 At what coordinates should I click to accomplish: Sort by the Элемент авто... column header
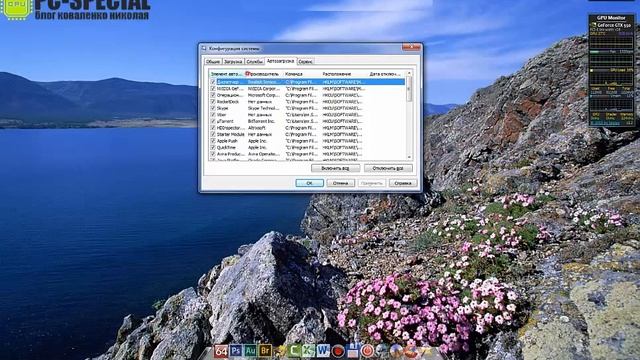point(227,74)
